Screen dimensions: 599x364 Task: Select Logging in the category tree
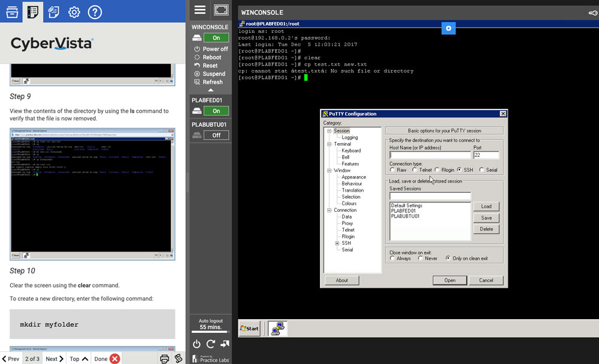350,138
